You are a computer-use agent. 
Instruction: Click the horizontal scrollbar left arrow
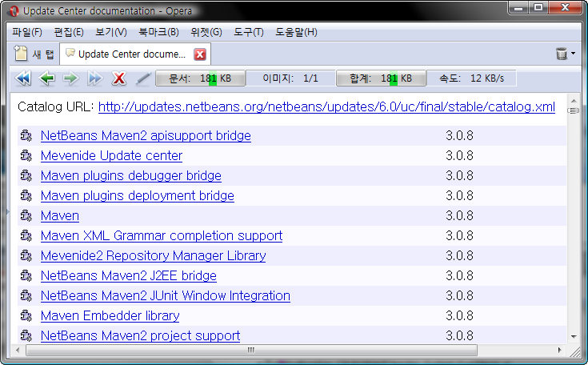18,350
